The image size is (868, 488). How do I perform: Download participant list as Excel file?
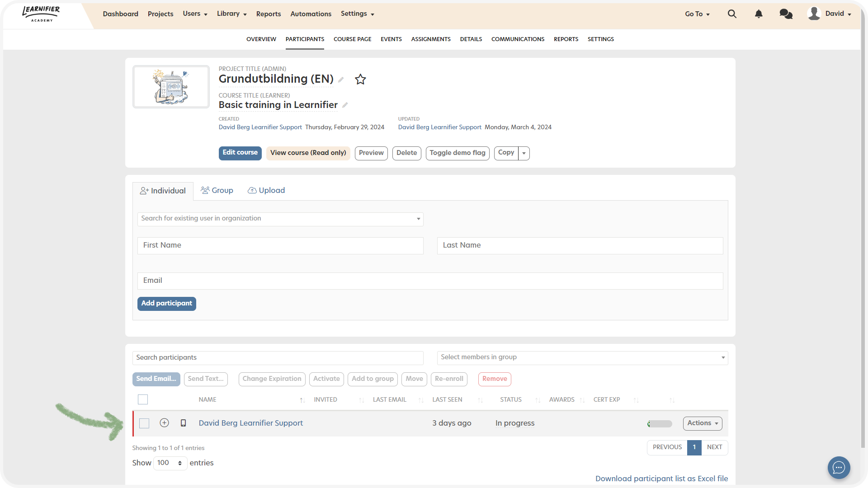coord(661,479)
